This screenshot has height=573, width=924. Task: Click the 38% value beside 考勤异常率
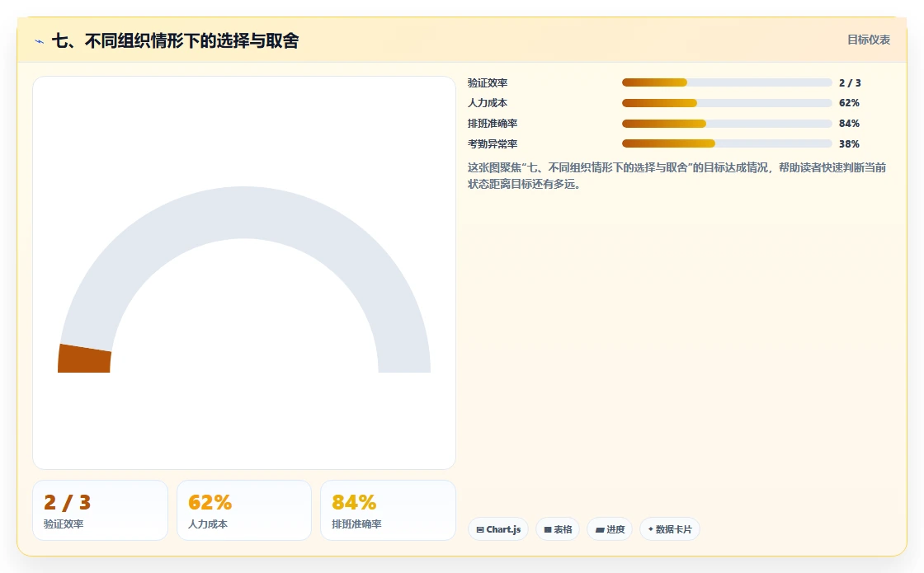(x=849, y=143)
